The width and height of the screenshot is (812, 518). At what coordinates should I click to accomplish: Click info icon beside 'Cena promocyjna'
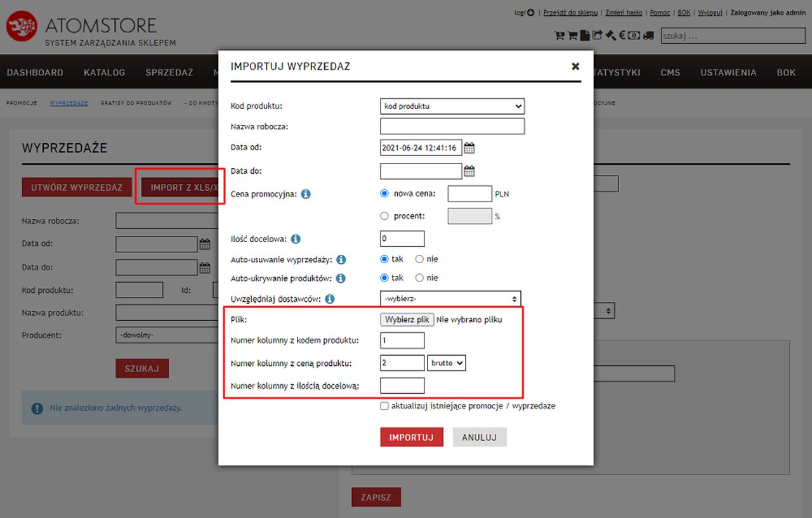click(306, 194)
